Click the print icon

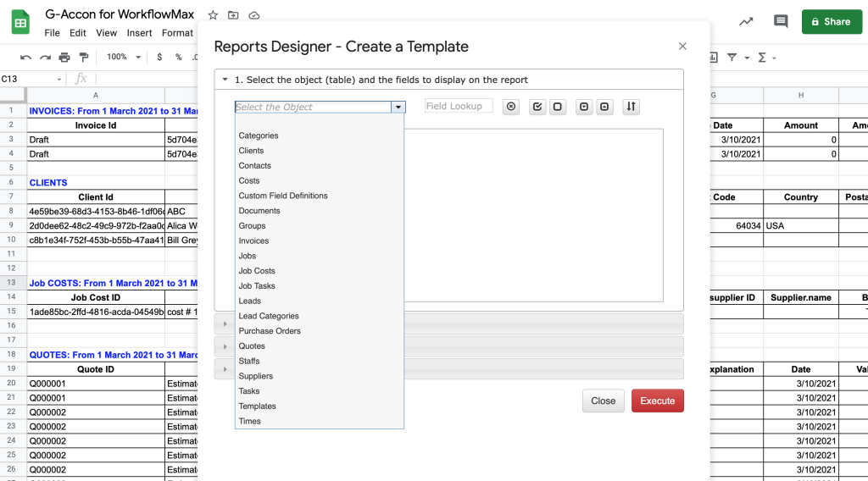64,57
